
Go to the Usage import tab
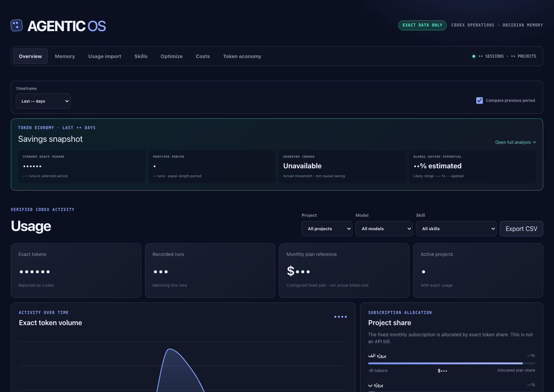105,56
